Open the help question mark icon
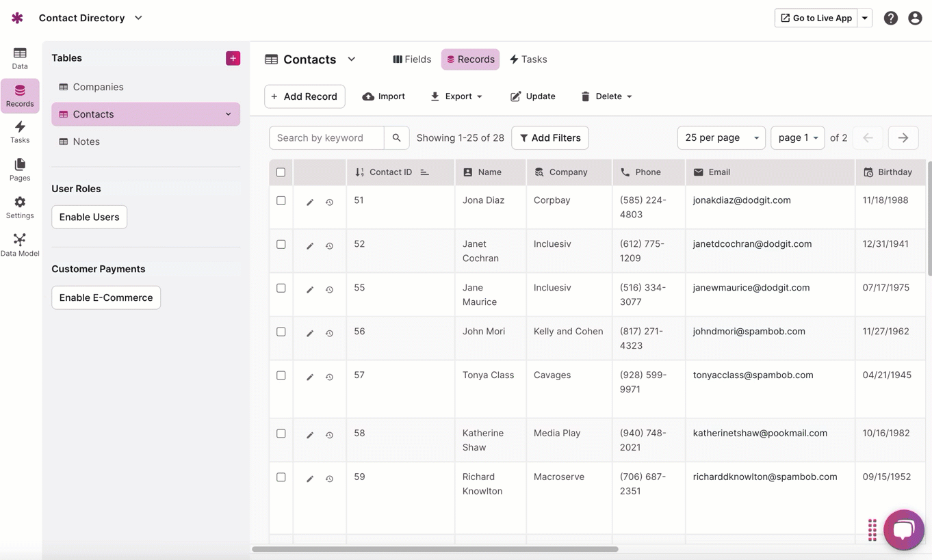This screenshot has height=560, width=932. (x=890, y=18)
